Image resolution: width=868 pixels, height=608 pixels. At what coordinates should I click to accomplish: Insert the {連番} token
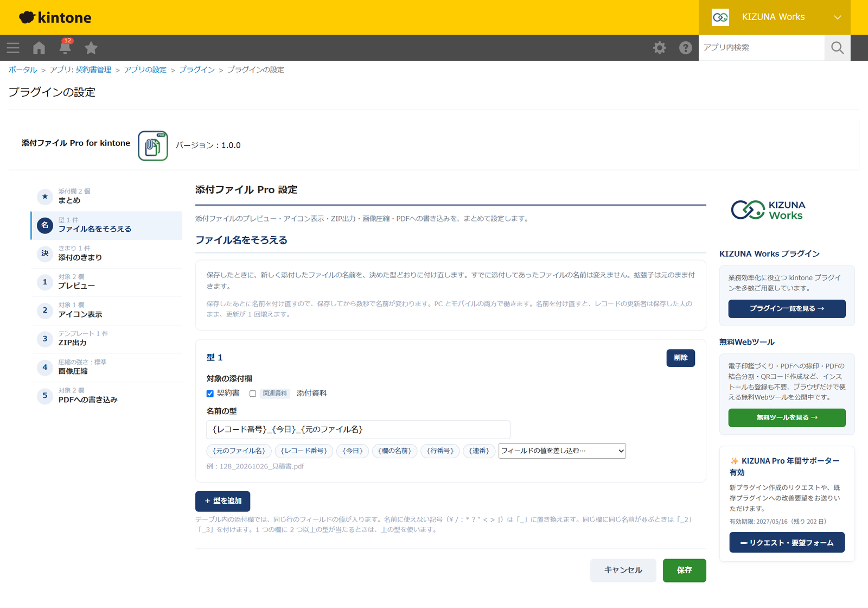[x=479, y=451]
